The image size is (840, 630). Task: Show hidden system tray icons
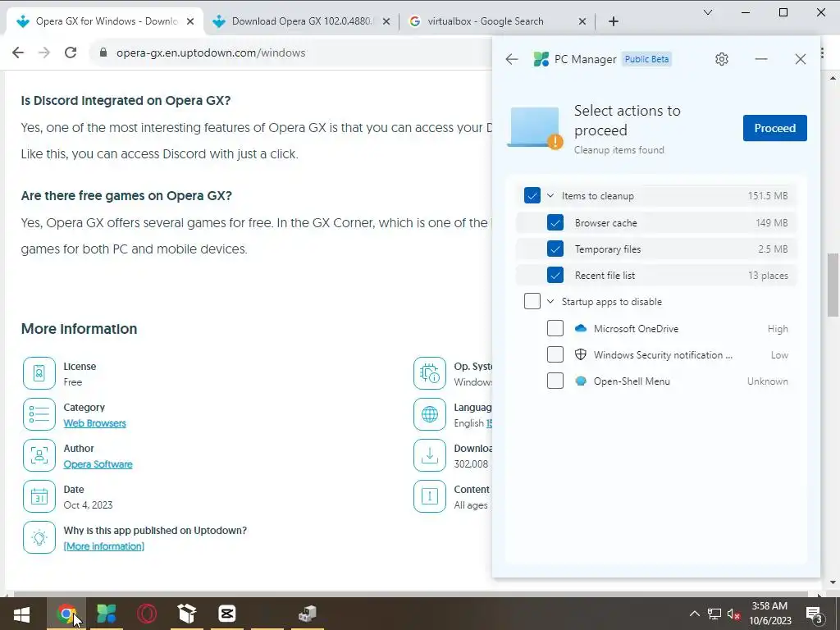click(694, 614)
